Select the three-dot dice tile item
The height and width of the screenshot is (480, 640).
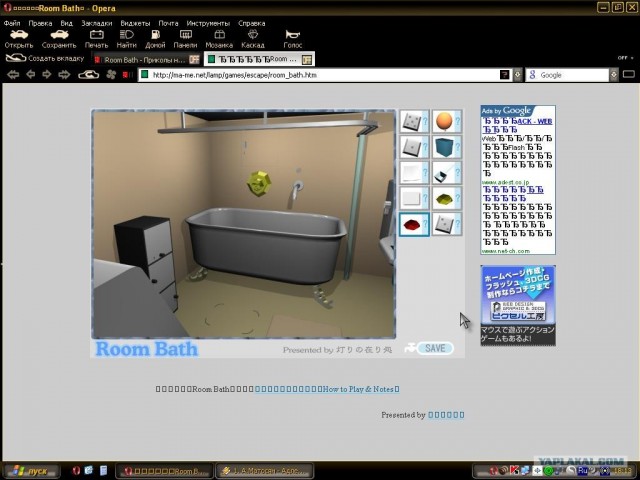(x=444, y=224)
